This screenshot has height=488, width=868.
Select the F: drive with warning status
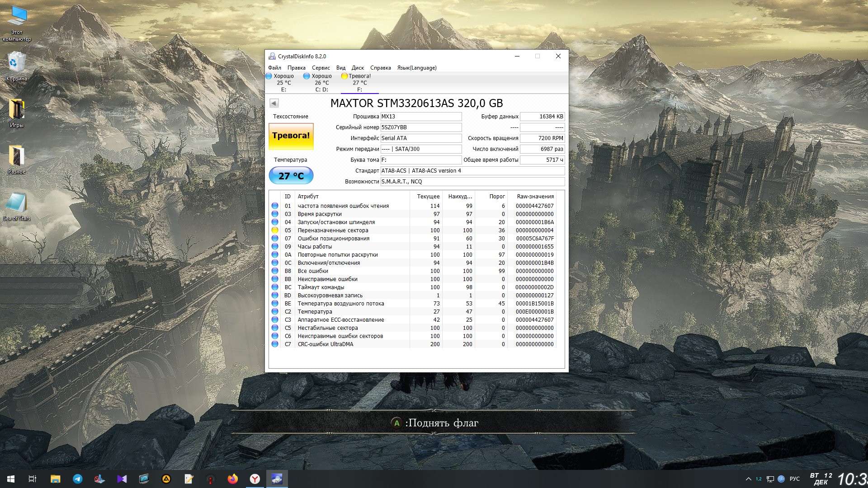(358, 82)
